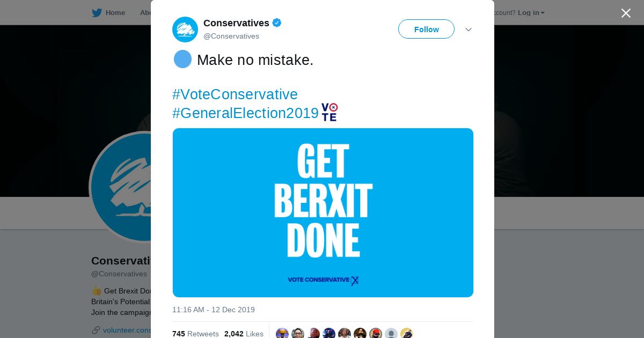Image resolution: width=644 pixels, height=338 pixels.
Task: Open the Log in dropdown
Action: (x=531, y=13)
